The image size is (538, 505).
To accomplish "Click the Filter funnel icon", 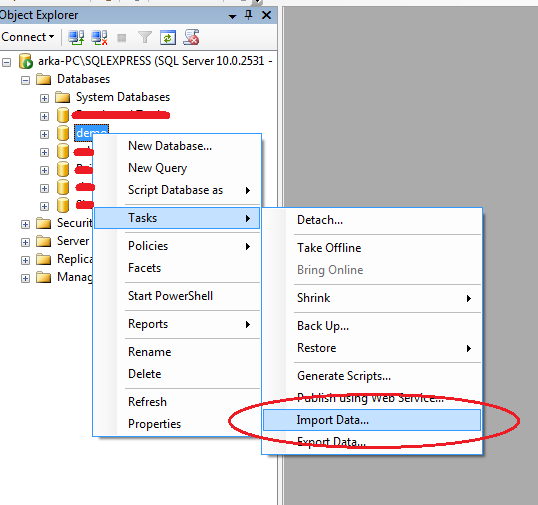I will [145, 37].
